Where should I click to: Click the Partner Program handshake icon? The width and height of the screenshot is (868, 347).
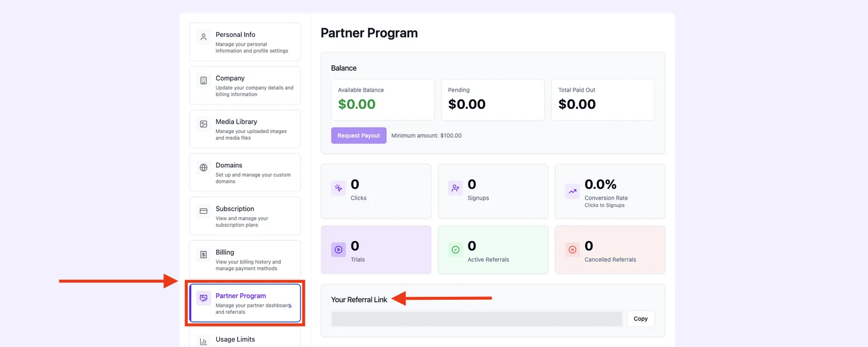(x=203, y=298)
